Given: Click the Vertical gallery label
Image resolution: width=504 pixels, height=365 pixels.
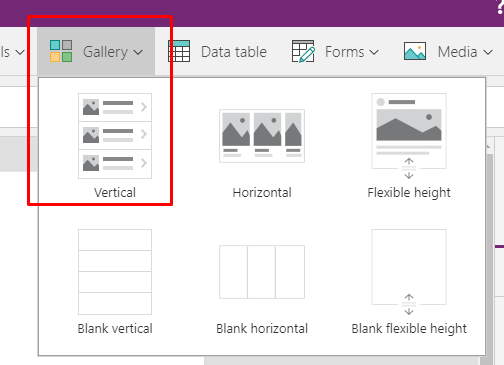Looking at the screenshot, I should tap(115, 192).
